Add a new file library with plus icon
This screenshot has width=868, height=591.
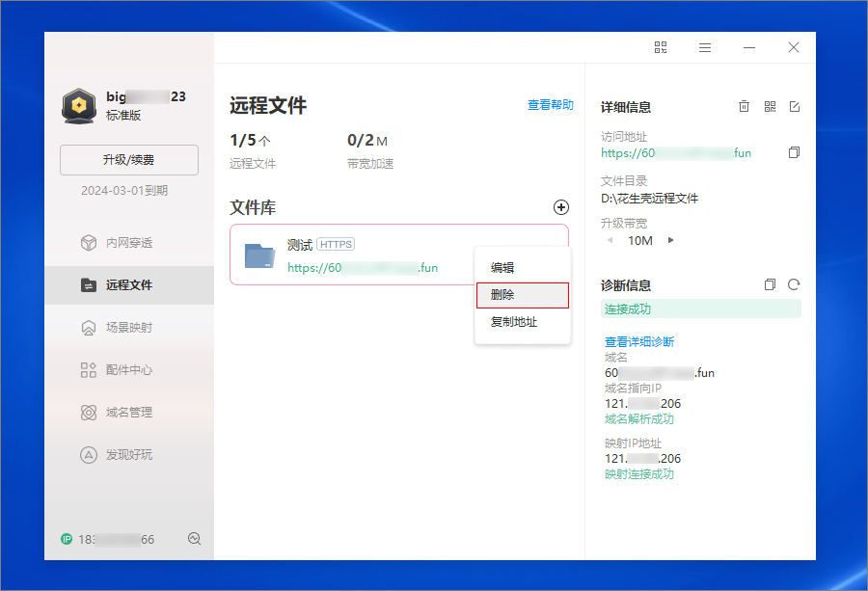[x=560, y=207]
